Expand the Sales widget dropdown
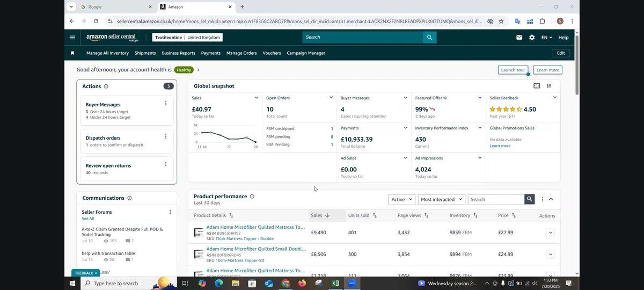Viewport: 644px width, 290px height. pyautogui.click(x=256, y=98)
